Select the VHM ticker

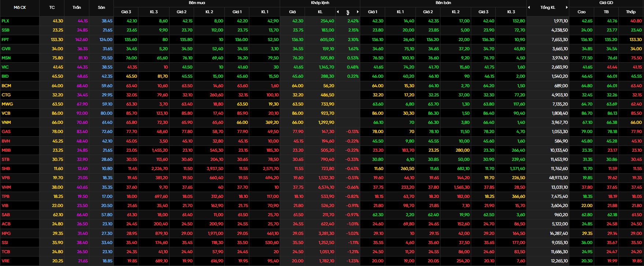point(6,187)
